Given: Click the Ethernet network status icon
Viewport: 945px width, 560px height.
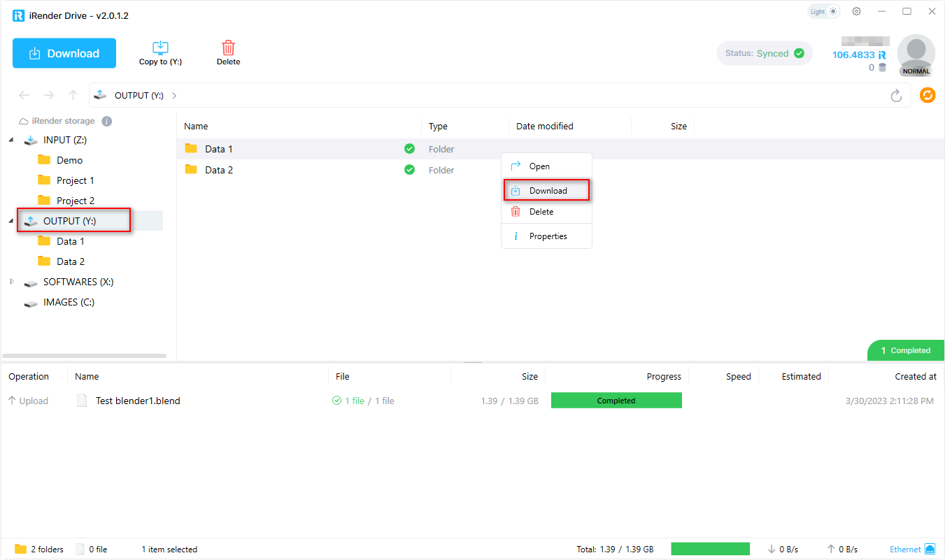Looking at the screenshot, I should [930, 549].
